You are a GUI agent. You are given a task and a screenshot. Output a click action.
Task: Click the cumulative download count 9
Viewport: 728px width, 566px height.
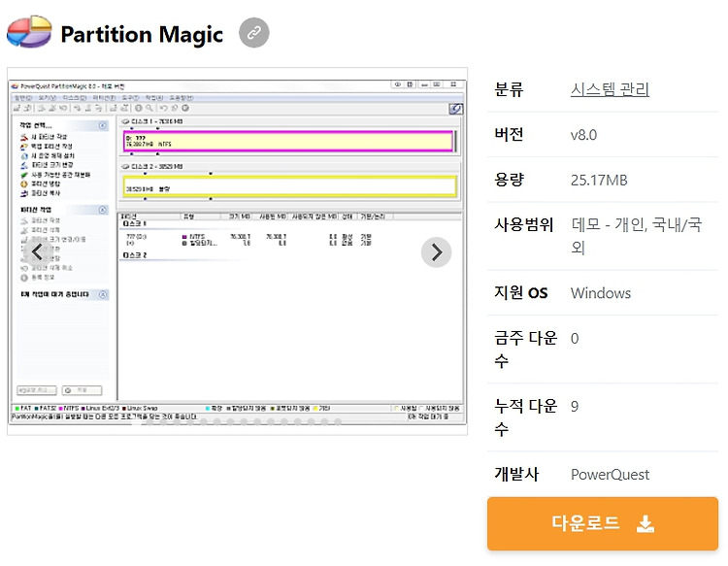575,407
